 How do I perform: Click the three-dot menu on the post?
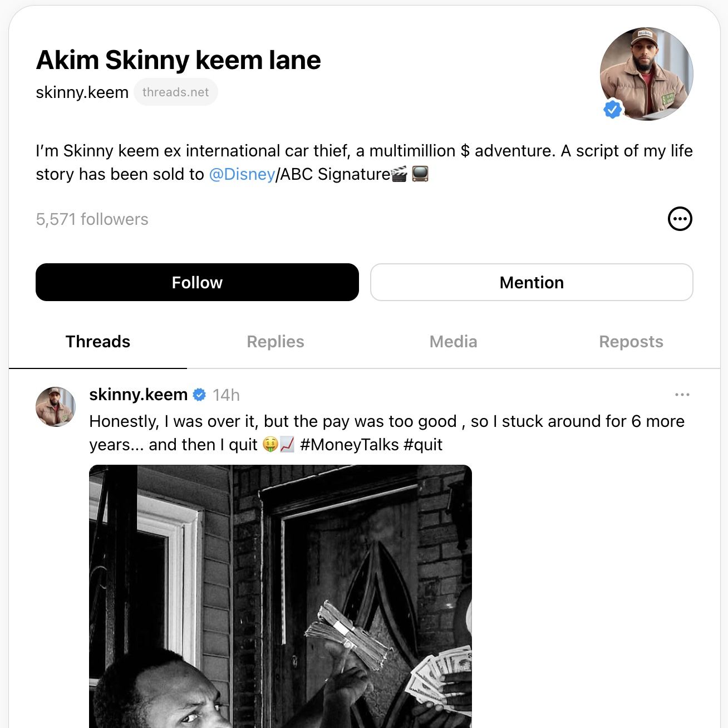click(x=682, y=395)
